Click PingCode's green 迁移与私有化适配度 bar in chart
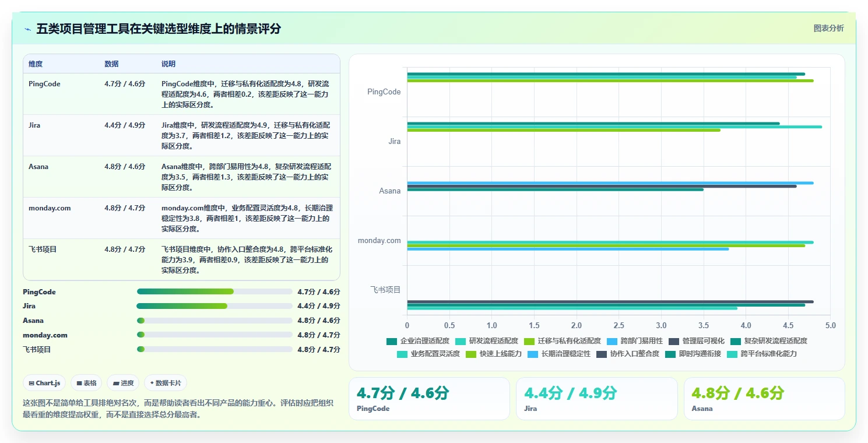Viewport: 868px width, 443px height. [610, 81]
